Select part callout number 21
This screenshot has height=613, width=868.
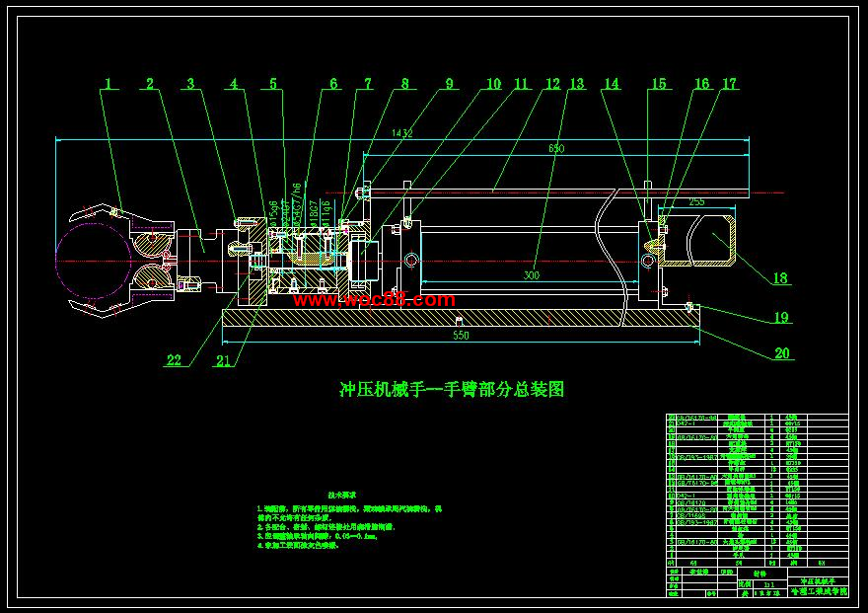[x=223, y=361]
